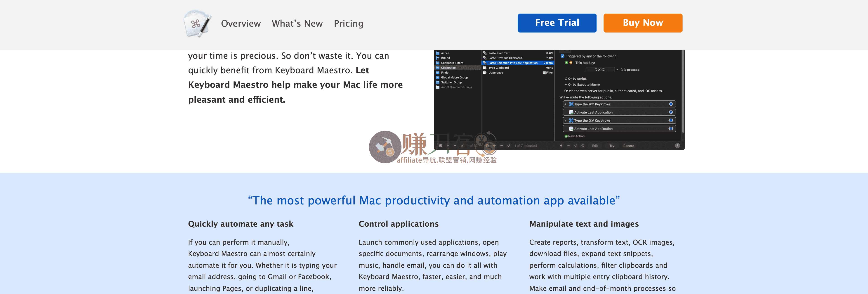The height and width of the screenshot is (294, 868).
Task: Expand the Type the ⌘V Keystroke action
Action: (565, 120)
